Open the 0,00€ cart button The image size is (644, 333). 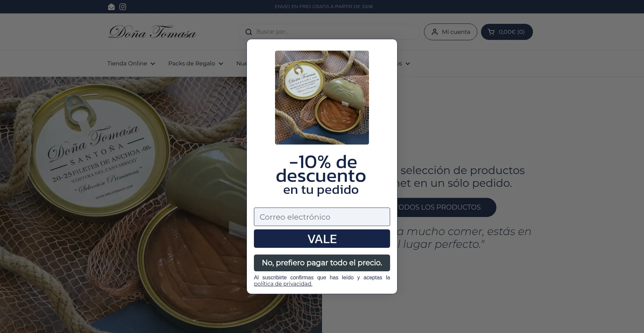tap(507, 32)
